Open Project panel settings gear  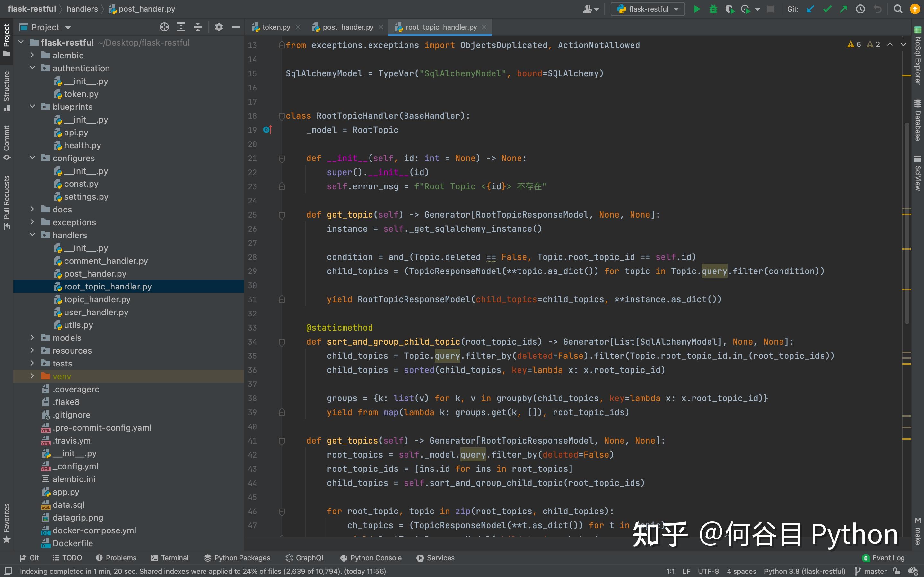coord(219,27)
